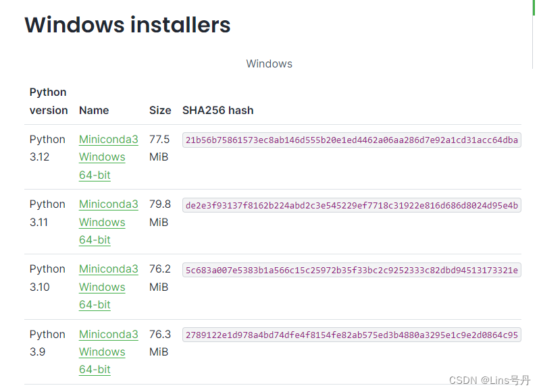
Task: Select SHA256 hash starting with 5c683a00
Action: pos(352,270)
